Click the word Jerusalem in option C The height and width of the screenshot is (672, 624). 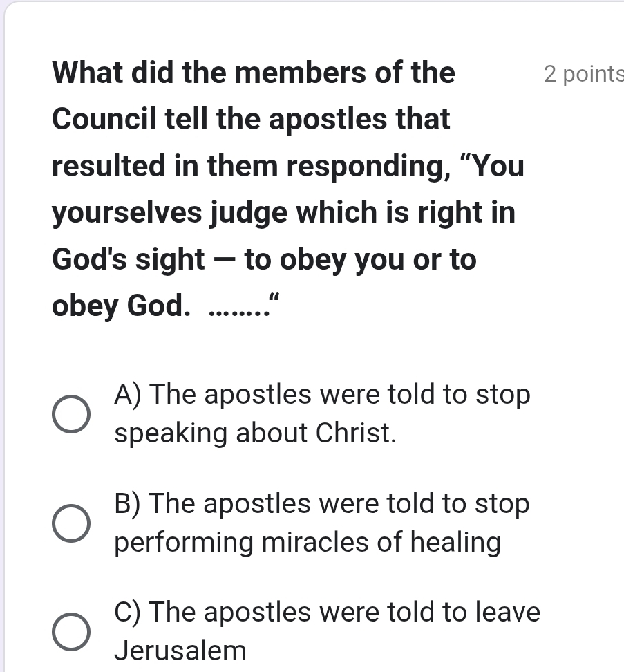(x=180, y=651)
